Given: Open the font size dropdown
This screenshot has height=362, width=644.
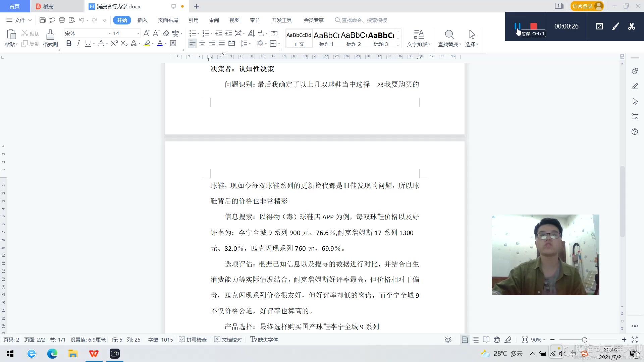Looking at the screenshot, I should pyautogui.click(x=138, y=33).
